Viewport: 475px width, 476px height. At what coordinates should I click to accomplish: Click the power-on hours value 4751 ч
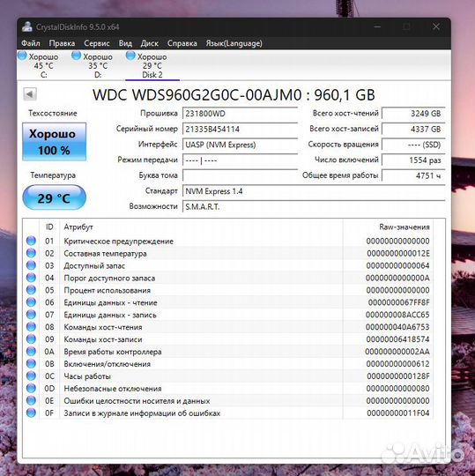point(413,175)
